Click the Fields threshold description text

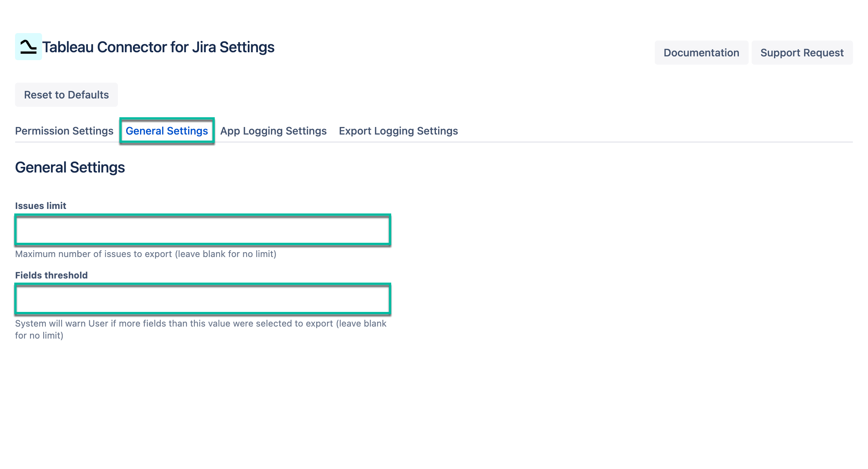tap(200, 323)
